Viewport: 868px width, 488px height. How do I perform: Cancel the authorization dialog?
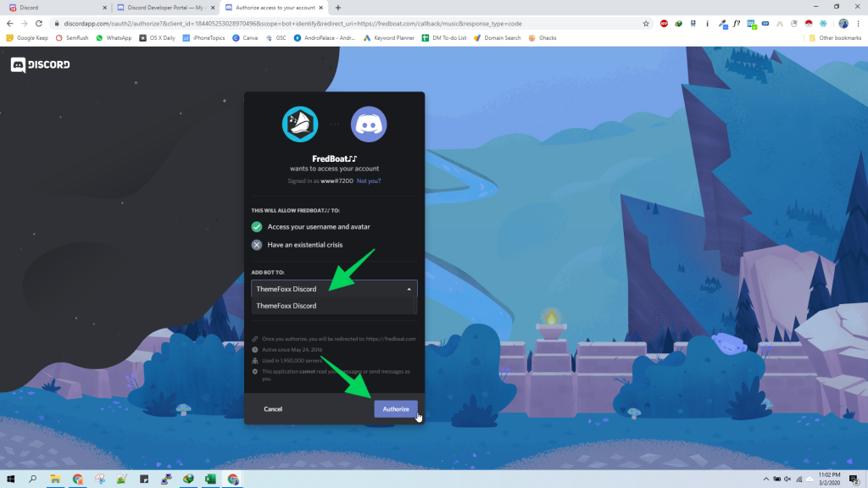click(273, 409)
